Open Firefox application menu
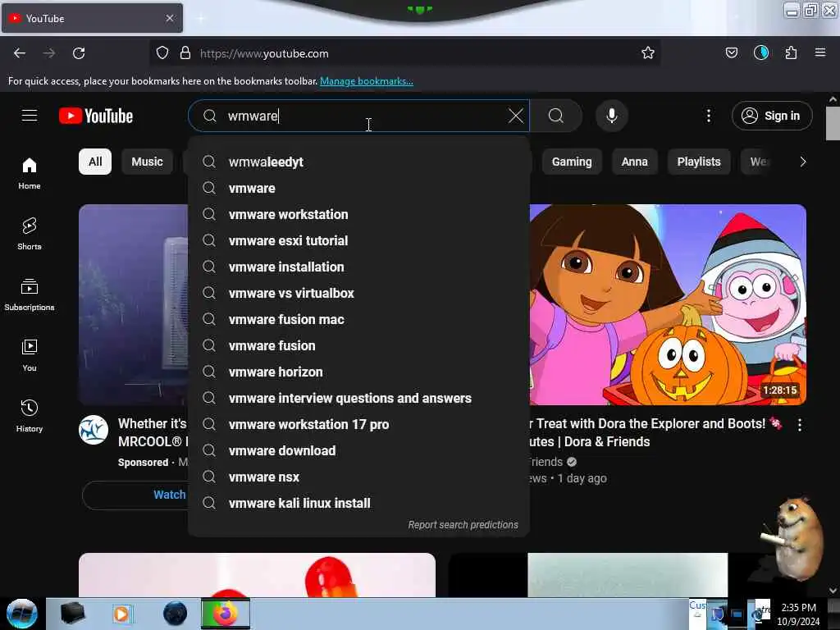Image resolution: width=840 pixels, height=630 pixels. click(819, 53)
